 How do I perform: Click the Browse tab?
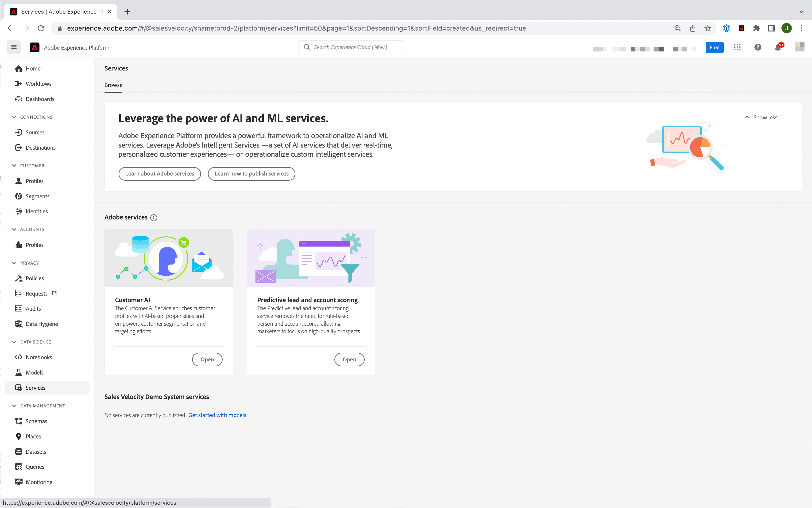pyautogui.click(x=113, y=85)
